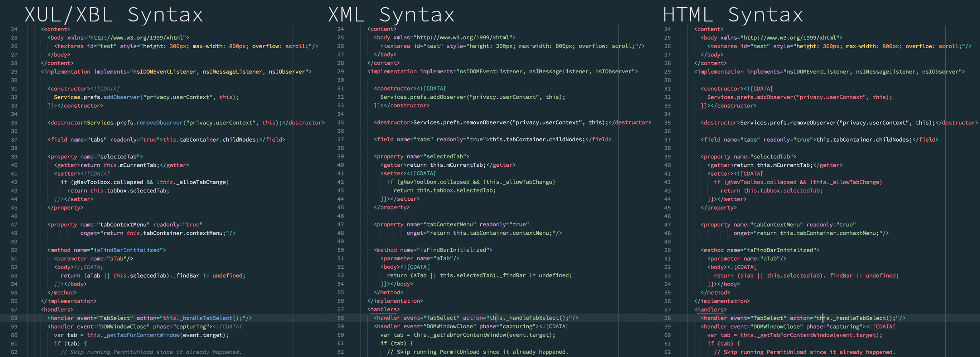Screen dimensions: 980x357
Task: Click '</content>' on line 28 in HTML panel
Action: [710, 63]
